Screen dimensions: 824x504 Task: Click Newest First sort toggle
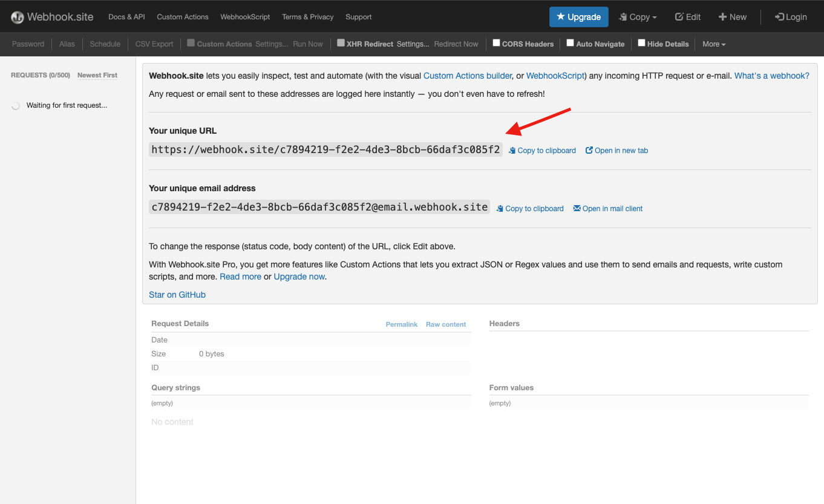point(97,75)
